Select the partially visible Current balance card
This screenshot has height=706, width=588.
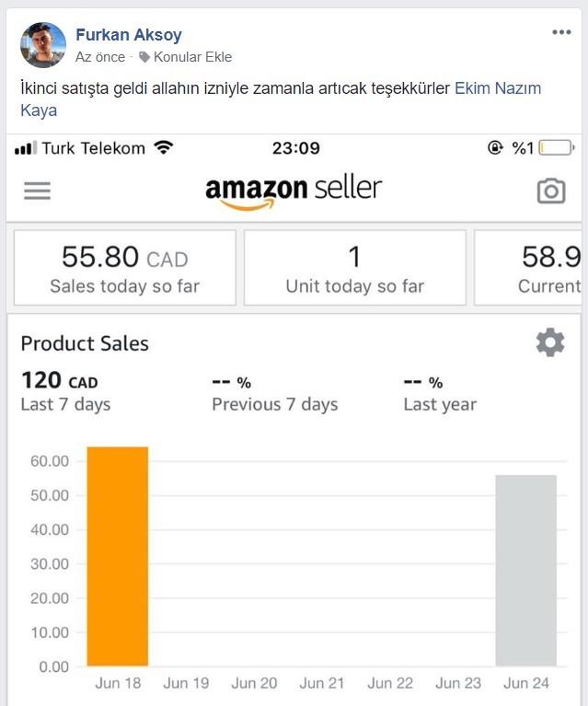pyautogui.click(x=527, y=268)
